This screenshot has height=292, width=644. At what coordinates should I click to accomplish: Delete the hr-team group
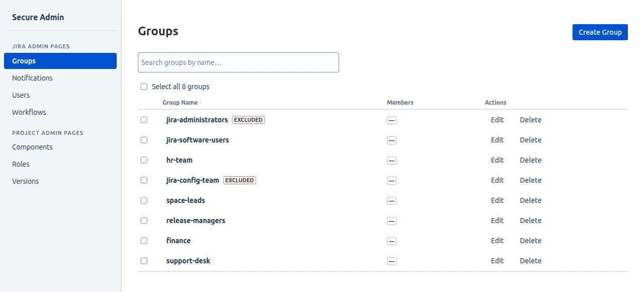tap(531, 160)
